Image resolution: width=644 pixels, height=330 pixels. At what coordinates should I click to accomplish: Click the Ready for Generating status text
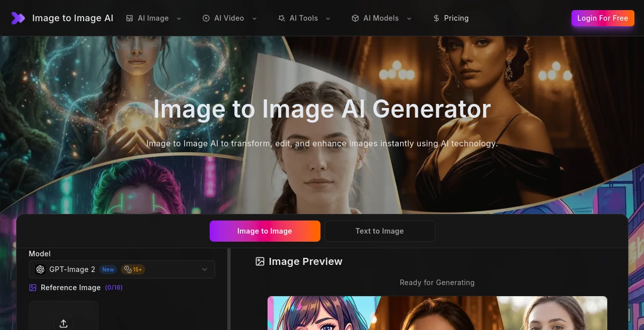pos(437,283)
